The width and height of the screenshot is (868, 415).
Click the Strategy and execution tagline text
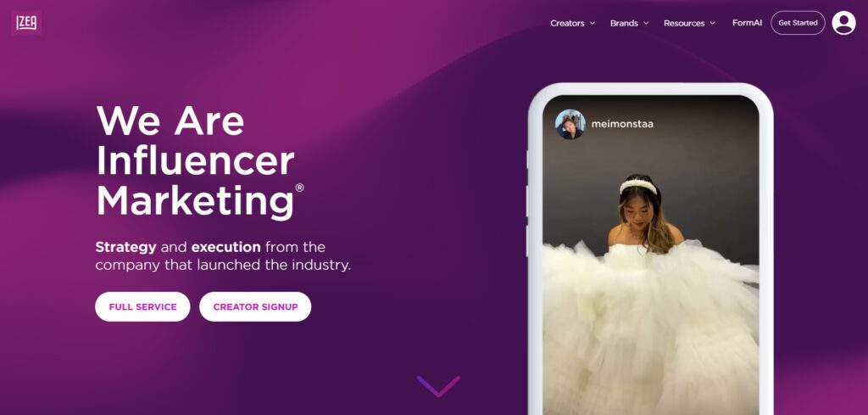(x=223, y=255)
